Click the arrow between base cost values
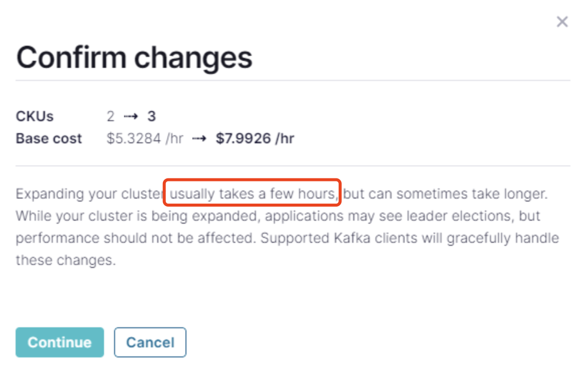The height and width of the screenshot is (373, 588). coord(199,139)
